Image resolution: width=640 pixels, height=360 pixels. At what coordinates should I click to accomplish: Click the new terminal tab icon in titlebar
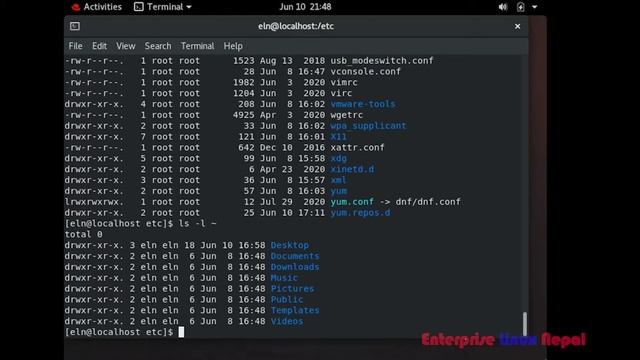75,26
